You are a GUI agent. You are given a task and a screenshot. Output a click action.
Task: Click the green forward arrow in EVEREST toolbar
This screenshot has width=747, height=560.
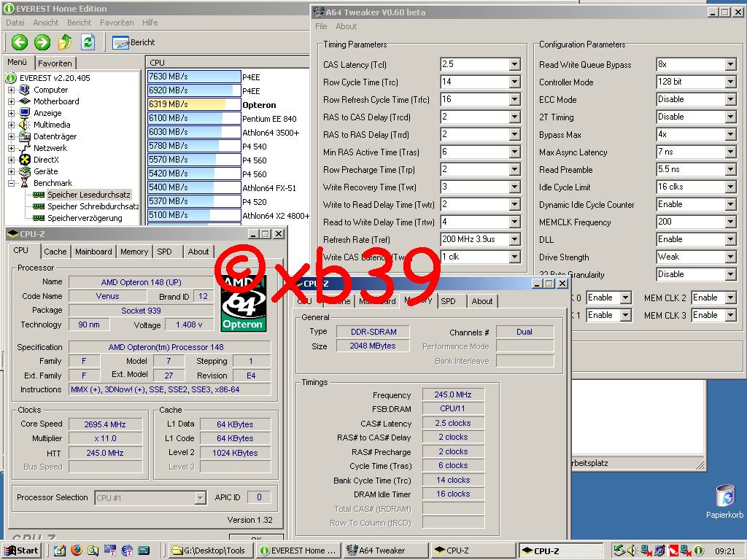pos(42,42)
